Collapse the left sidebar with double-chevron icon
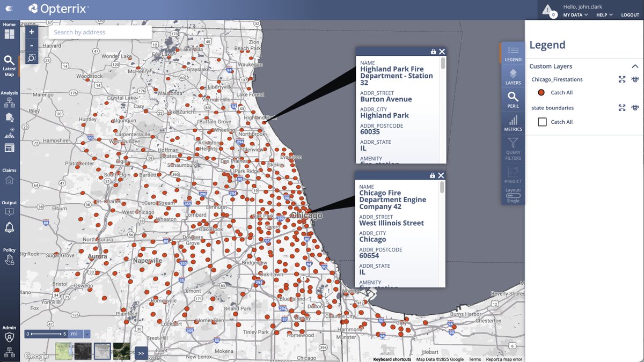Viewport: 644px width, 362px height. 9,9
